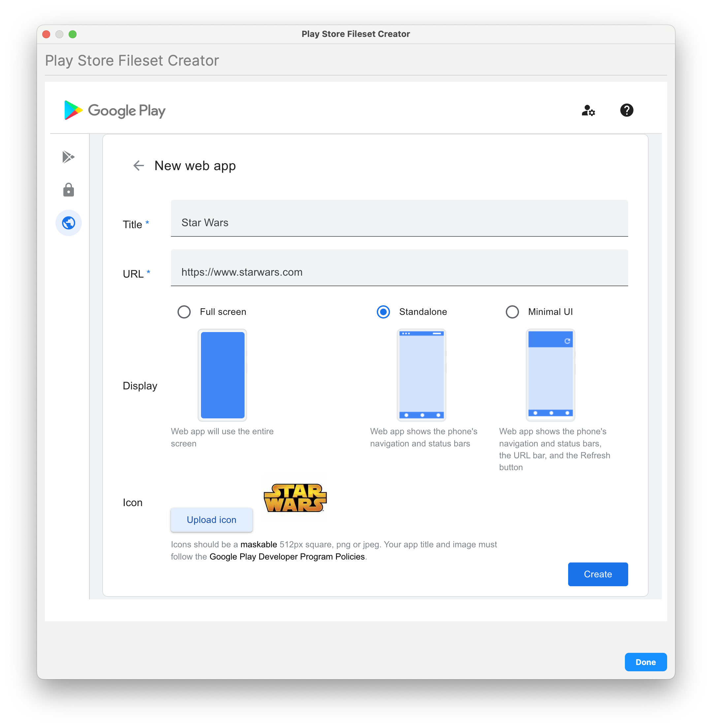Close the window with the red button
Screen dimensions: 712x728
tap(47, 34)
